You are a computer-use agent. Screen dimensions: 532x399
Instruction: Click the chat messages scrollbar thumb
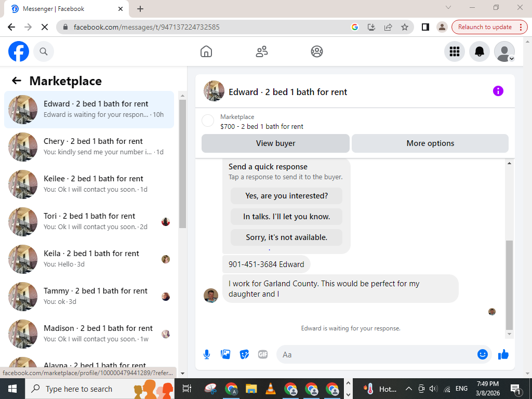509,285
